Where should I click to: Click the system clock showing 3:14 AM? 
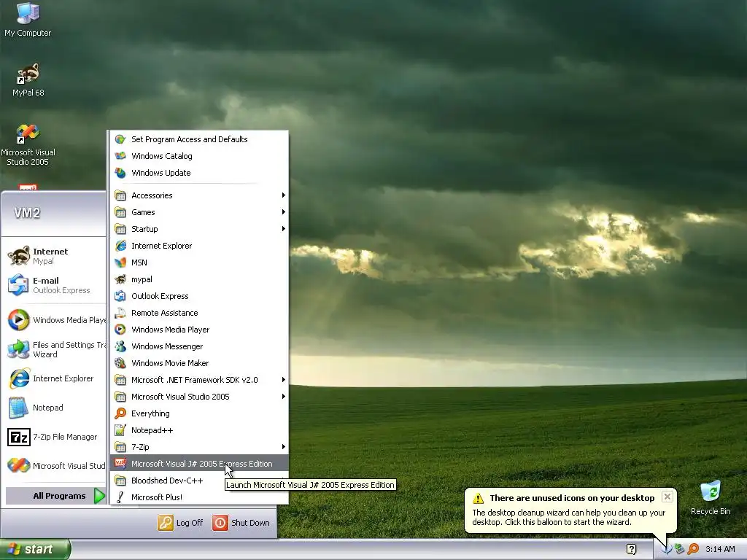720,549
